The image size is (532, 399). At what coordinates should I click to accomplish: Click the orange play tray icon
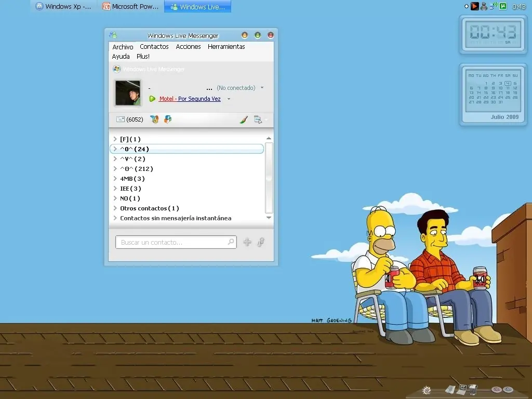475,6
